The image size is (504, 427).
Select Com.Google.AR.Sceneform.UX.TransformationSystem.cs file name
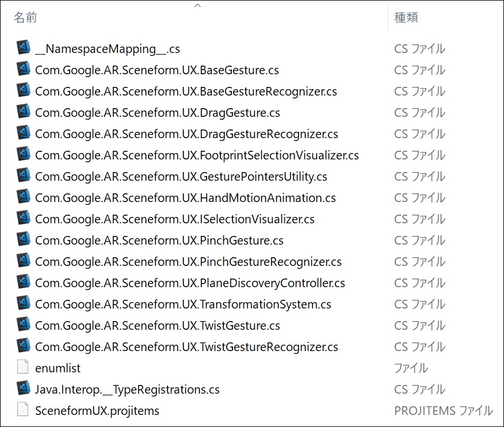[x=183, y=304]
